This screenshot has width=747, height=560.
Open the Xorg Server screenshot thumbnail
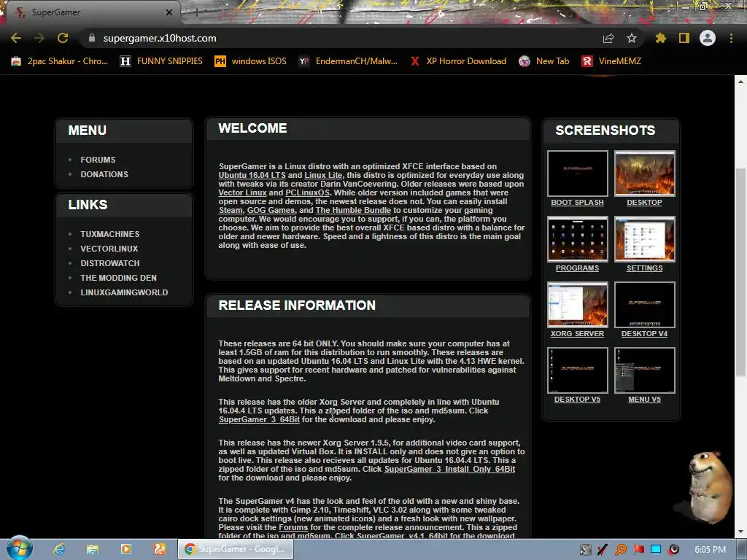pyautogui.click(x=578, y=305)
